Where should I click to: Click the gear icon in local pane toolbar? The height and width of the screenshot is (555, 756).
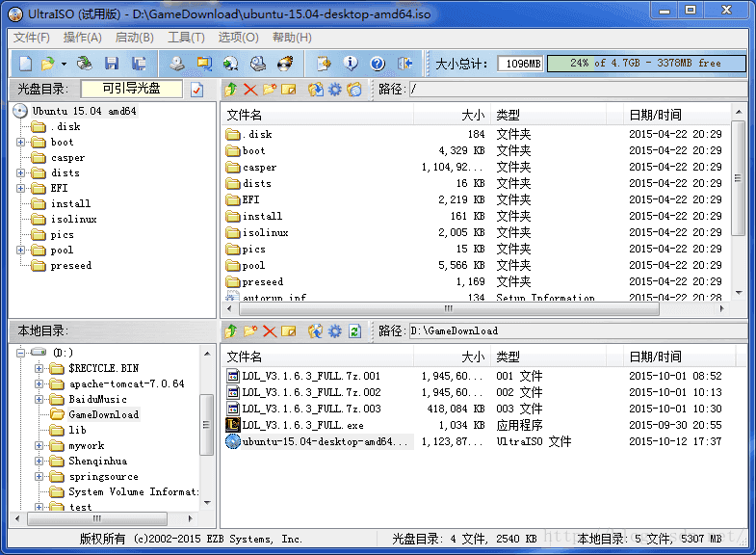tap(334, 331)
